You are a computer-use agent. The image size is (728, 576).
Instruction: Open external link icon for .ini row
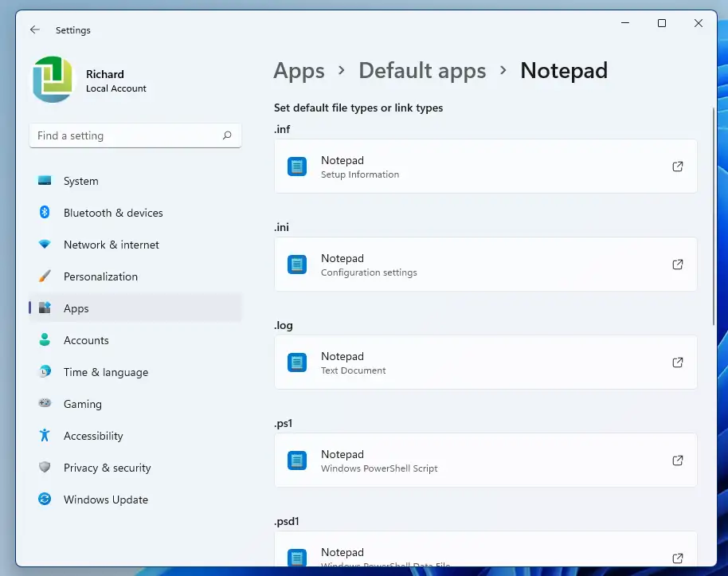(x=677, y=264)
